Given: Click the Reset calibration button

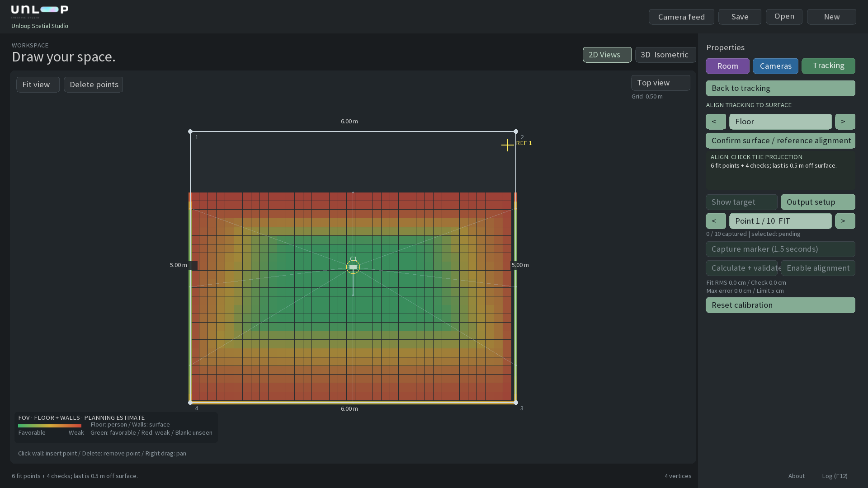Looking at the screenshot, I should point(780,305).
